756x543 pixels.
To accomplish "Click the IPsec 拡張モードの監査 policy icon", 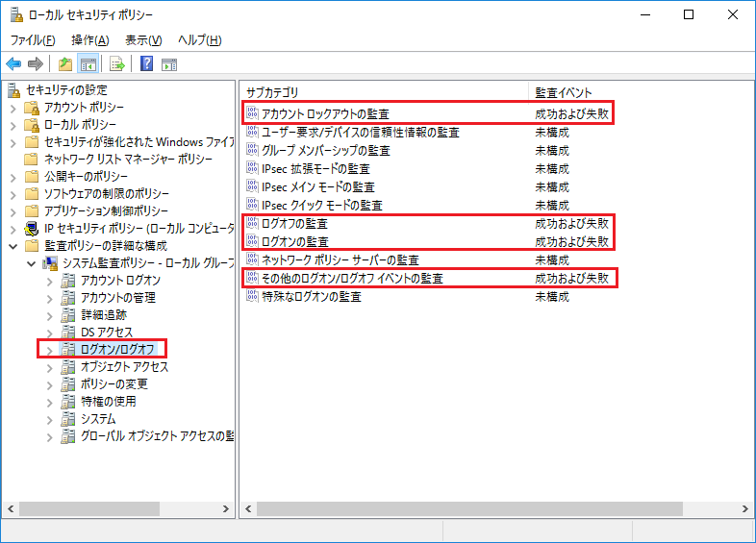I will point(252,168).
